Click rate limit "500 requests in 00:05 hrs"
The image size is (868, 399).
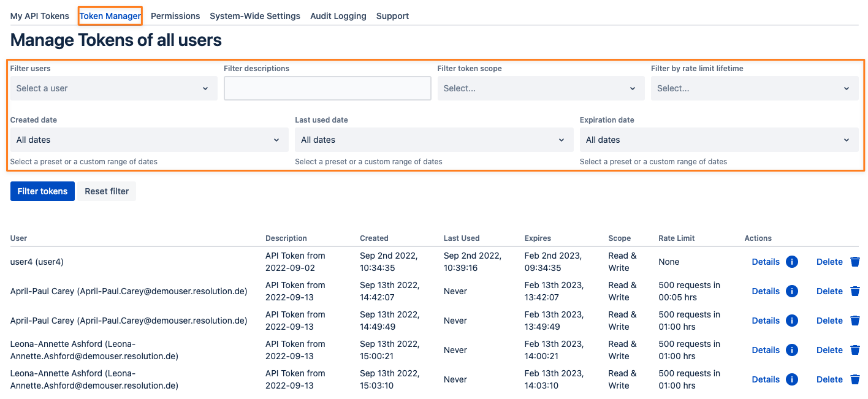click(x=689, y=291)
